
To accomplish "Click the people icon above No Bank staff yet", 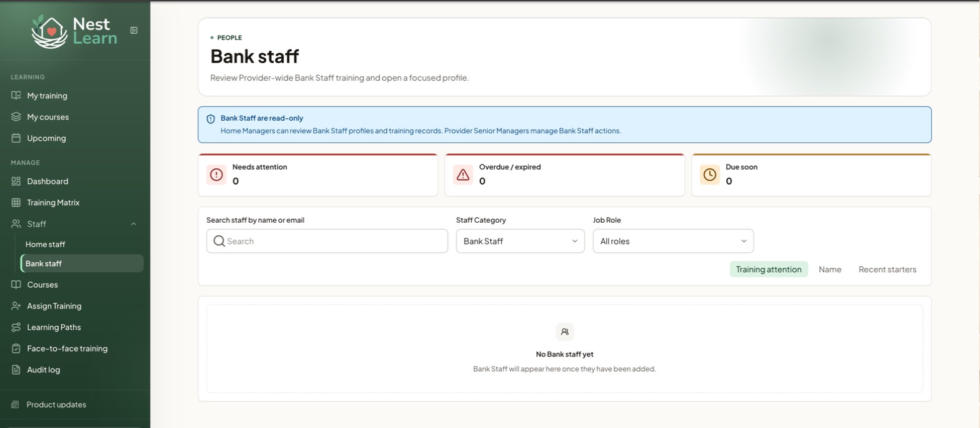I will point(564,332).
